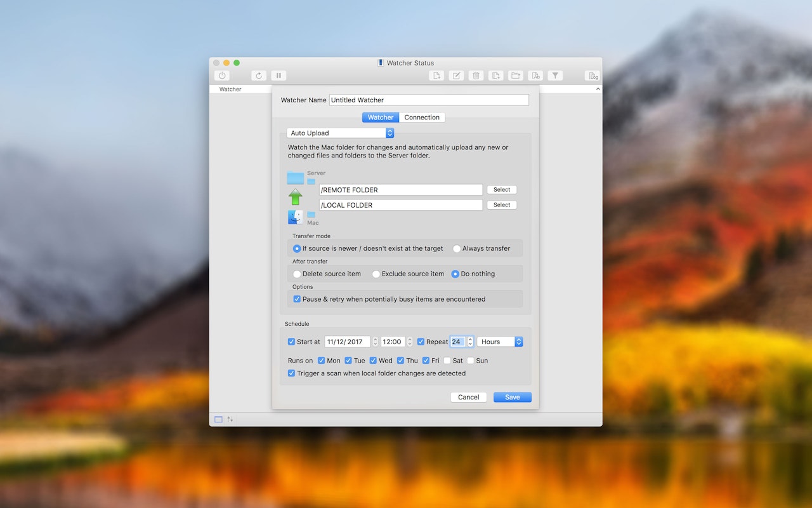Click the Repeat value field showing 24
812x508 pixels.
click(x=457, y=342)
